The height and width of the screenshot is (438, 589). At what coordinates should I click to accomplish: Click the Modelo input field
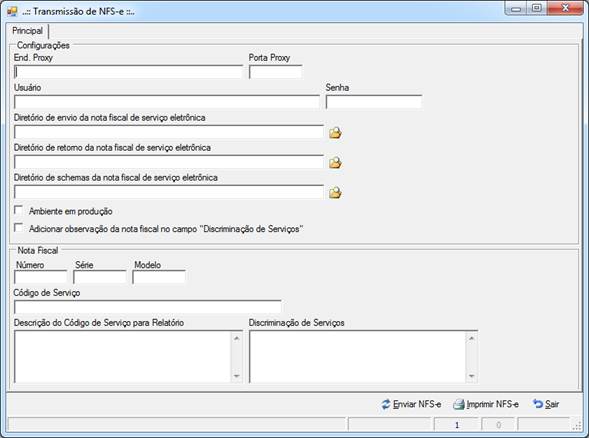tap(159, 277)
